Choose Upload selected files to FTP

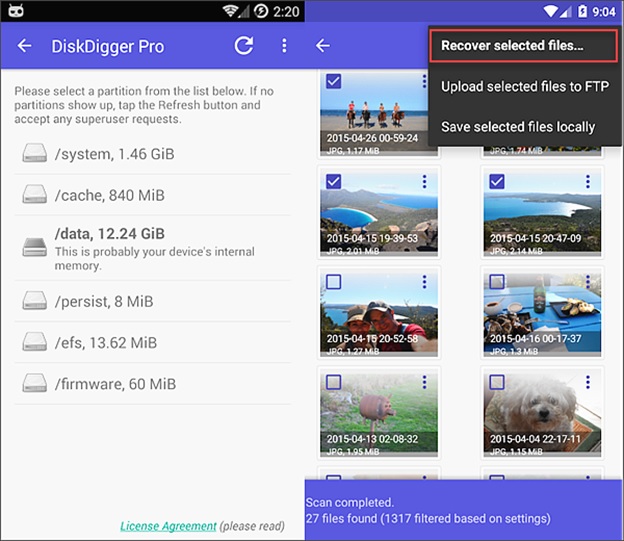(525, 86)
